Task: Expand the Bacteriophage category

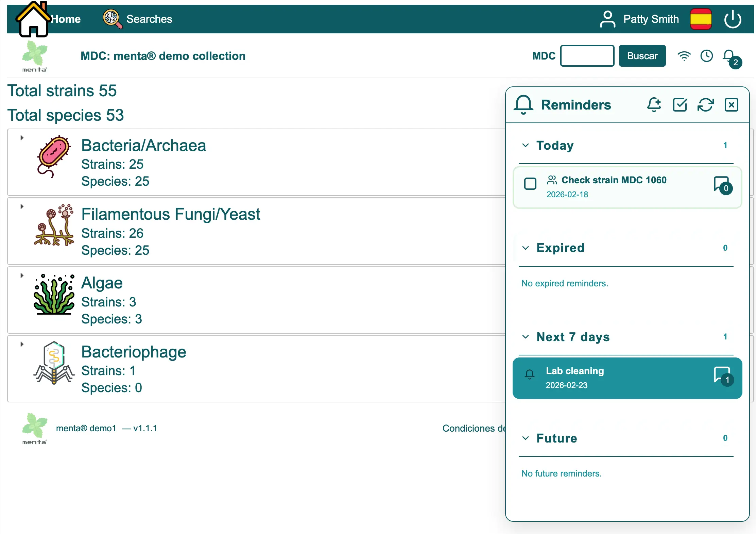Action: coord(22,344)
